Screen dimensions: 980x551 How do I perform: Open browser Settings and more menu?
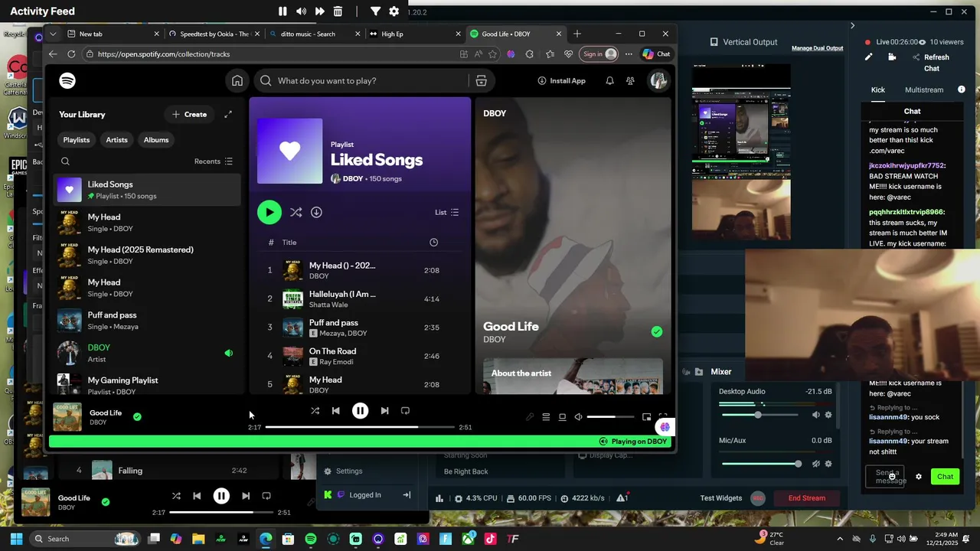629,54
